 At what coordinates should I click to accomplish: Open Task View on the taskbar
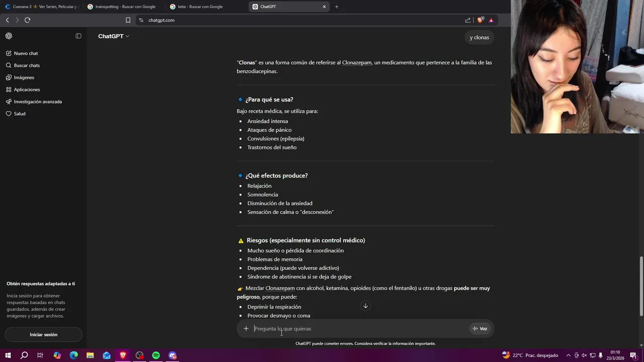(40, 355)
